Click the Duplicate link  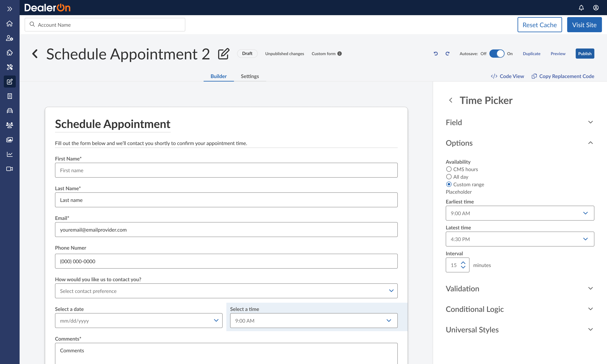(x=531, y=53)
